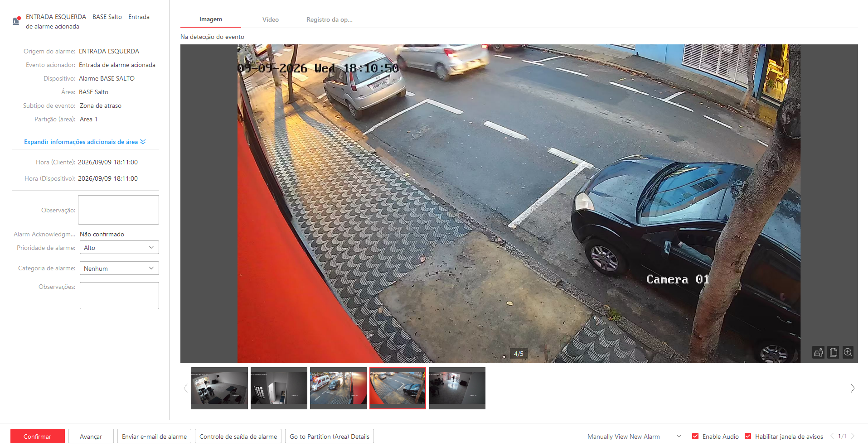This screenshot has height=446, width=868.
Task: Click Controle de saída de alarme button
Action: [x=238, y=436]
